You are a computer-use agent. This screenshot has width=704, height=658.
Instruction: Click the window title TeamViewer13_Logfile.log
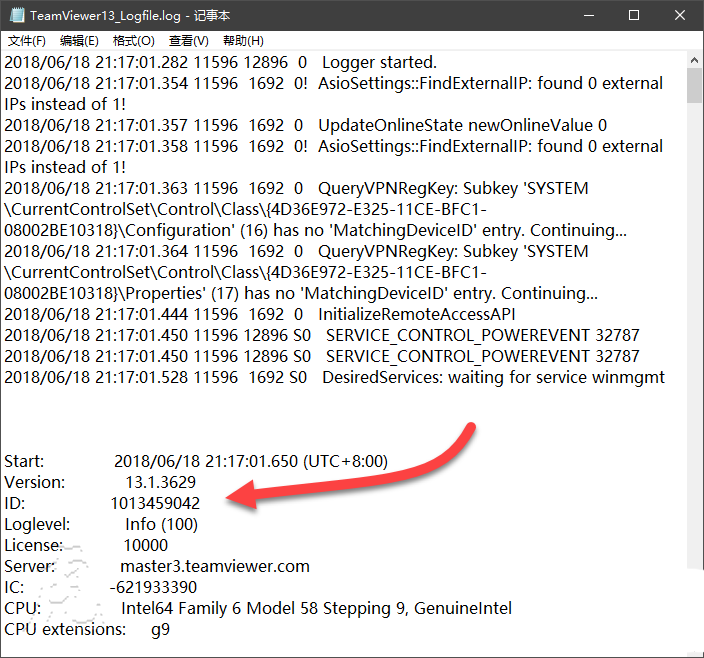point(105,16)
